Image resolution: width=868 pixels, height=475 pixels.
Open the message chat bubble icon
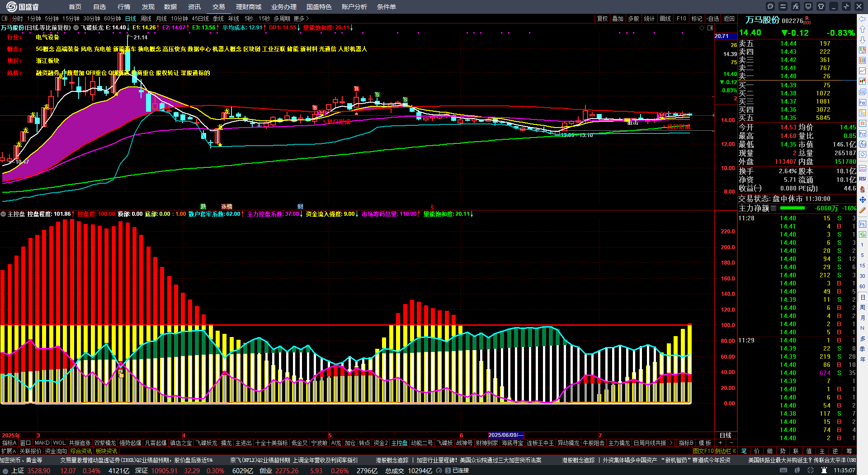(770, 6)
